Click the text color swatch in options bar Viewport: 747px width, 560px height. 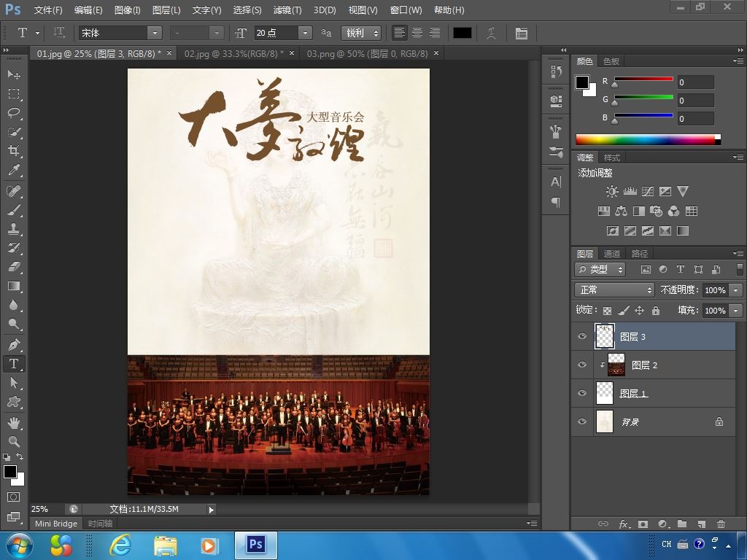(462, 33)
